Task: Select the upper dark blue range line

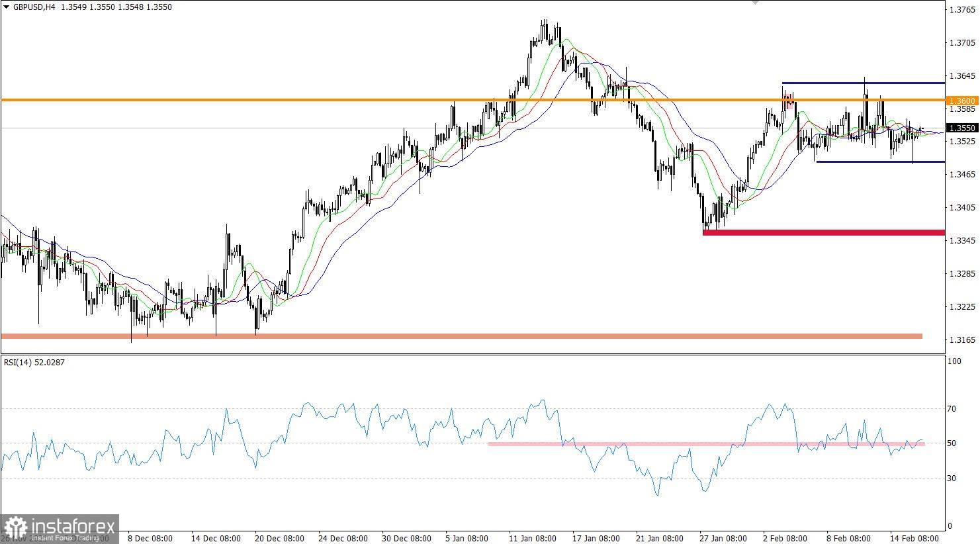Action: pyautogui.click(x=863, y=83)
